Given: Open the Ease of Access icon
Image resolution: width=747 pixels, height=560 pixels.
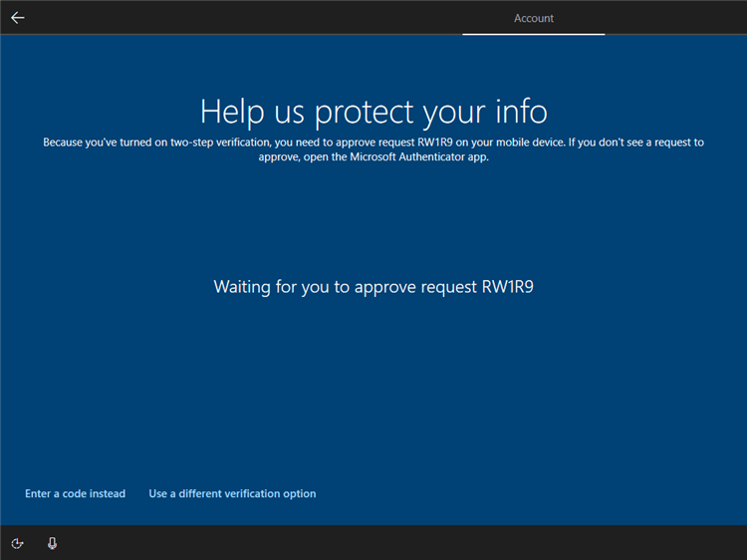Looking at the screenshot, I should tap(17, 543).
